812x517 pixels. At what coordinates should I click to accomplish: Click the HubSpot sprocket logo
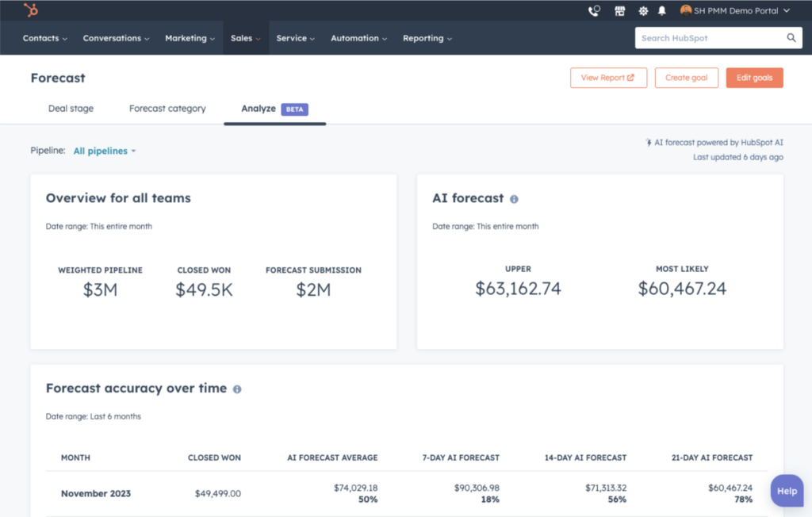[x=31, y=10]
